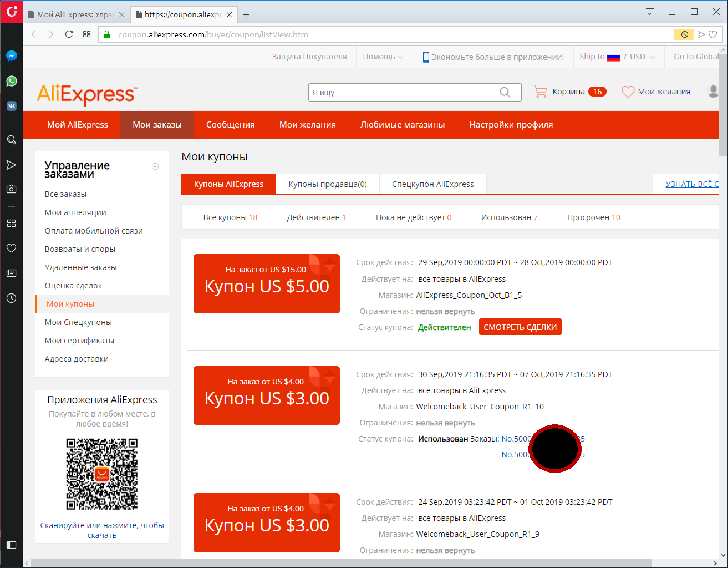
Task: Toggle the Opera sidebar panel at bottom-left
Action: click(x=11, y=545)
